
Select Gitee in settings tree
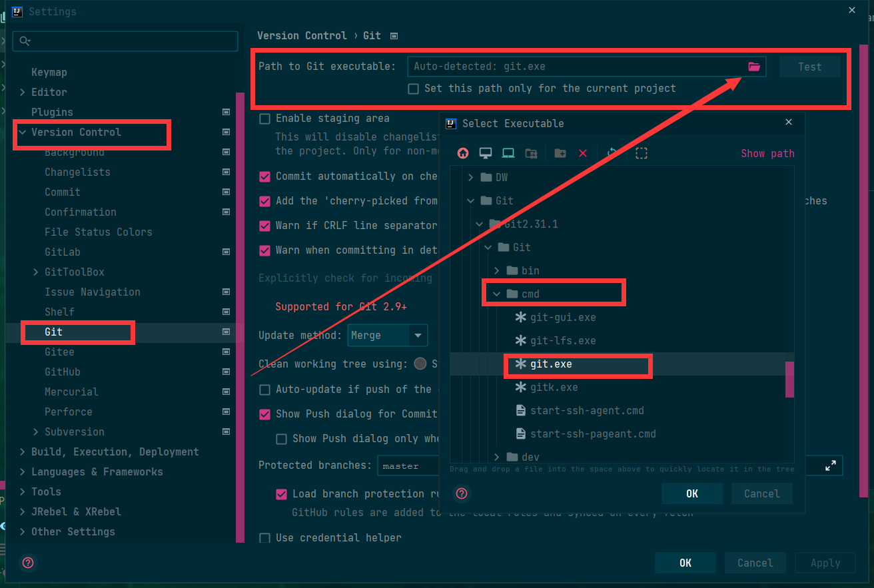coord(59,352)
